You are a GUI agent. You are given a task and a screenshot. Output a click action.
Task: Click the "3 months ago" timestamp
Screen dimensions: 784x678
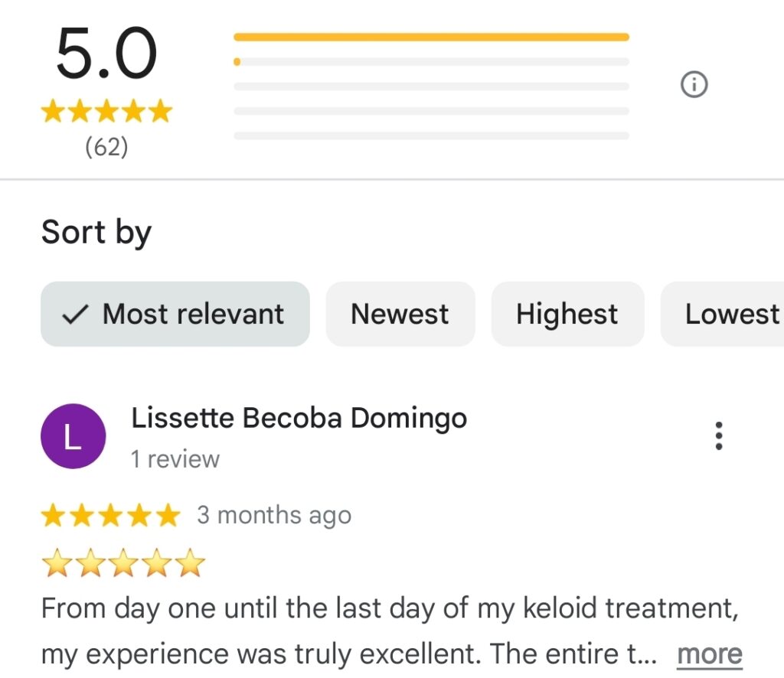click(274, 516)
